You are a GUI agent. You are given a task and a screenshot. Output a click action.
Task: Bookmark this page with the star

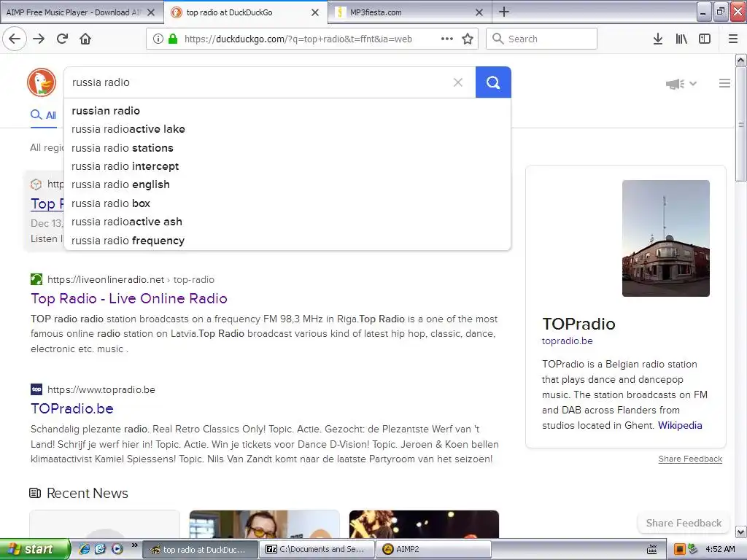tap(468, 39)
